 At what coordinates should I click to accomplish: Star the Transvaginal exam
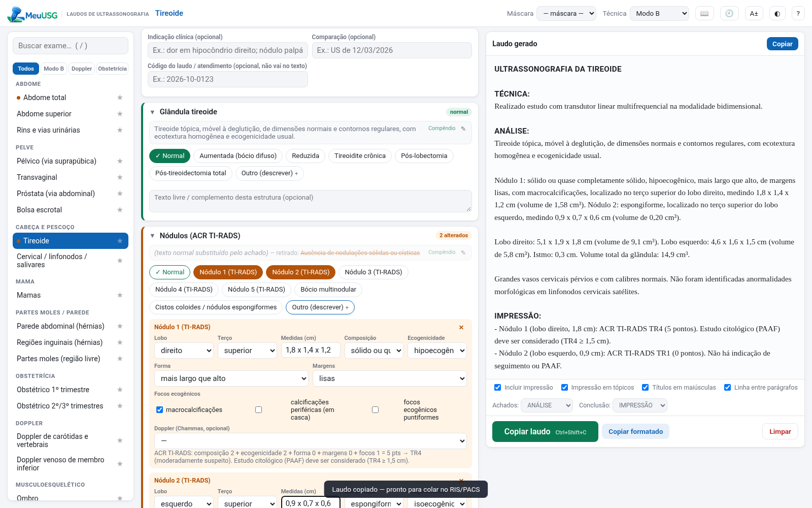coord(120,177)
